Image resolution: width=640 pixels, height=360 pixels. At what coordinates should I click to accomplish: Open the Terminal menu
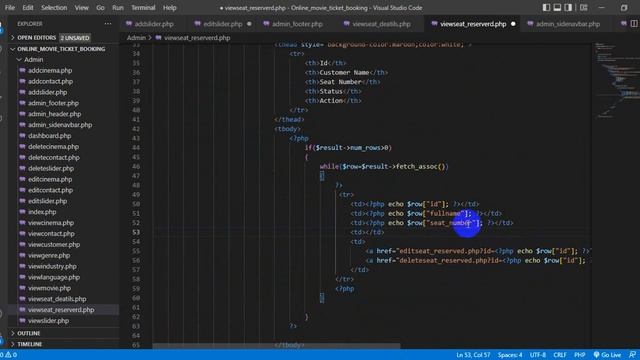click(x=143, y=8)
